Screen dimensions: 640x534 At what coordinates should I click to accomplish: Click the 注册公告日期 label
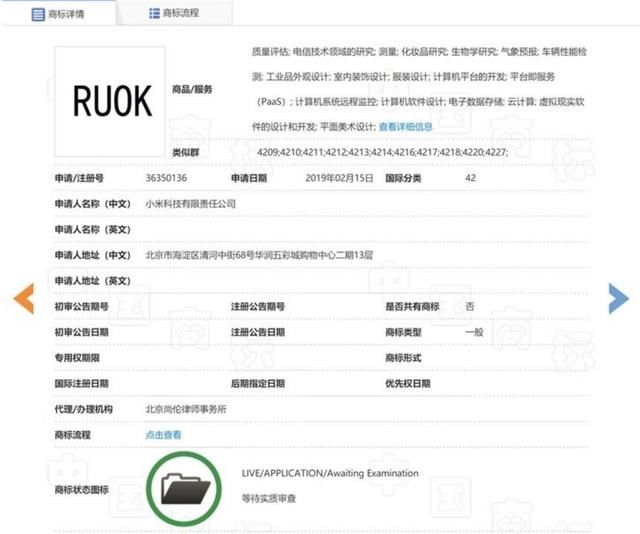258,332
